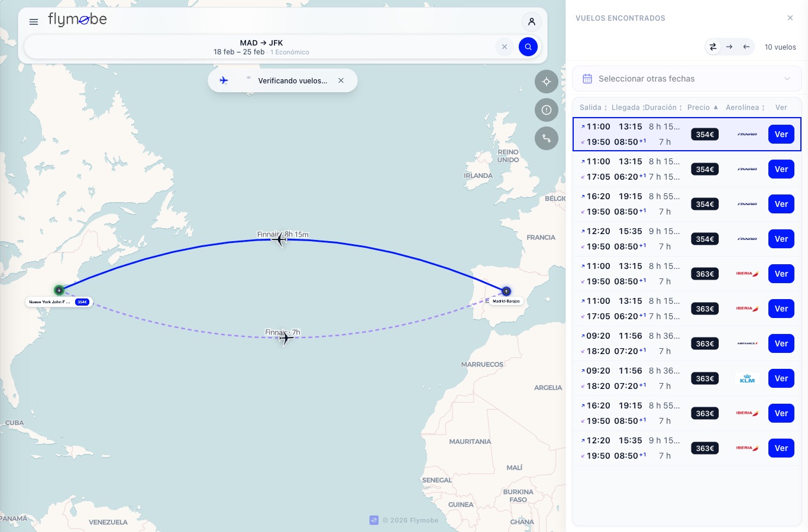
Task: Select round-trip arrows filter
Action: tap(713, 47)
